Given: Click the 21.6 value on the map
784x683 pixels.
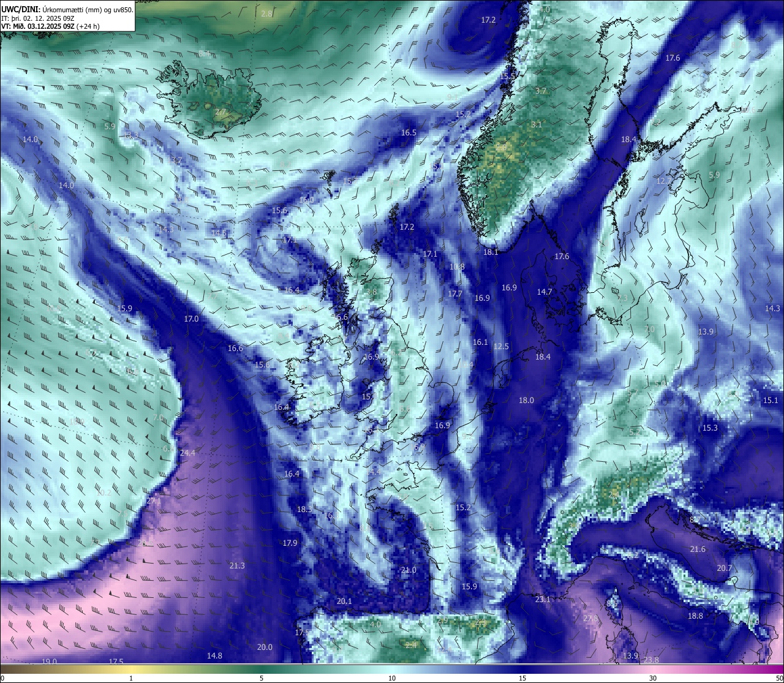Looking at the screenshot, I should click(698, 549).
